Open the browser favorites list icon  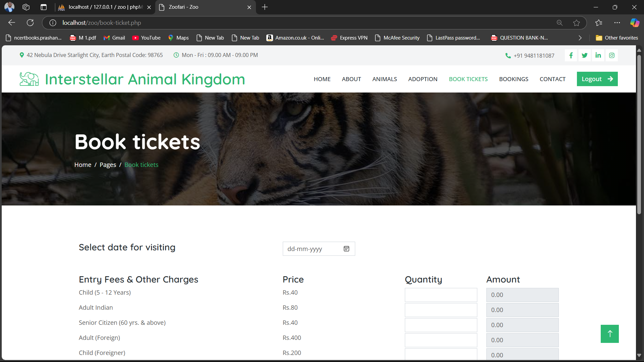point(599,23)
